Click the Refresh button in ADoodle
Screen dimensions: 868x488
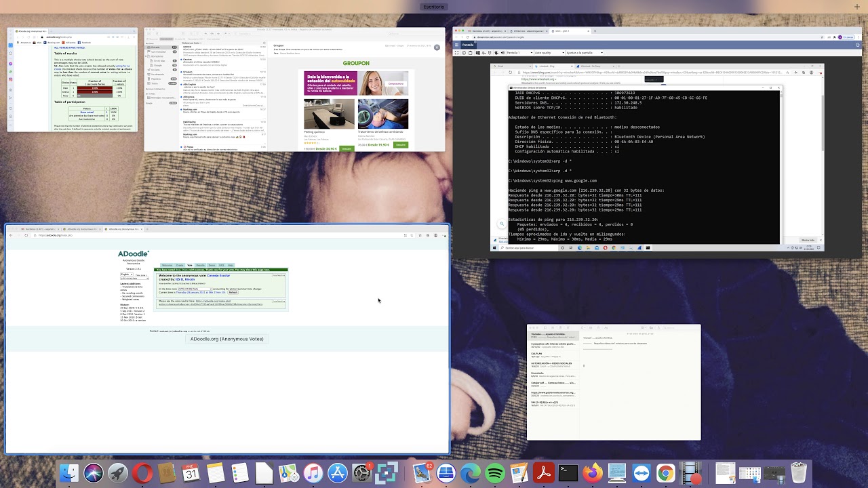pos(233,292)
